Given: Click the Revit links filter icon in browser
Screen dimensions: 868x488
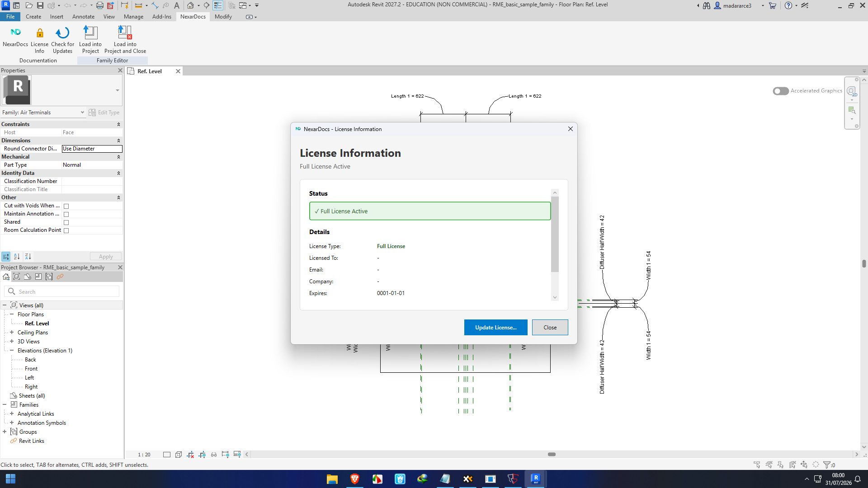Looking at the screenshot, I should tap(60, 277).
